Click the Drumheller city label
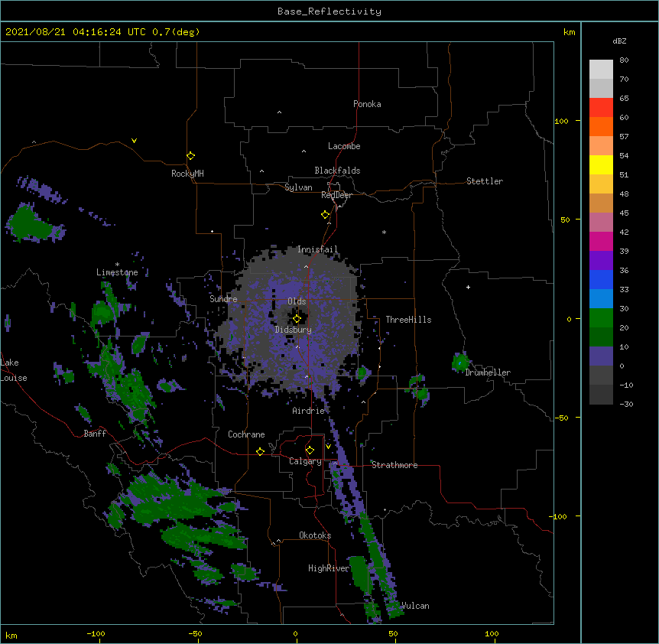659x644 pixels. pyautogui.click(x=488, y=372)
